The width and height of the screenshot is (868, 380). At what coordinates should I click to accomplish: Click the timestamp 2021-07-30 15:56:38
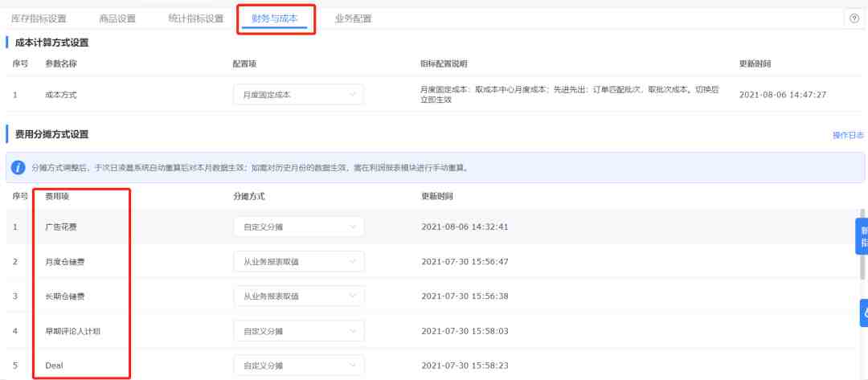point(465,296)
